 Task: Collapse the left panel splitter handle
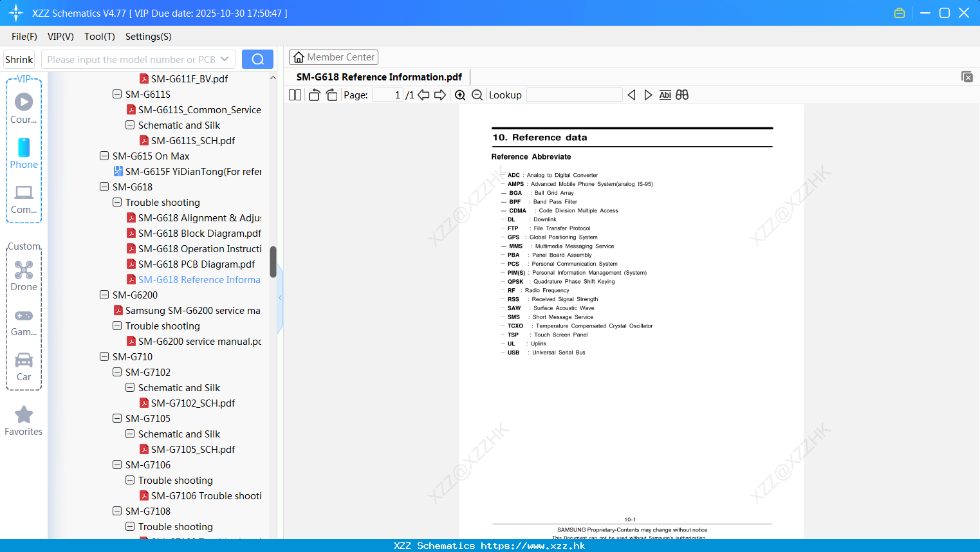[x=280, y=298]
